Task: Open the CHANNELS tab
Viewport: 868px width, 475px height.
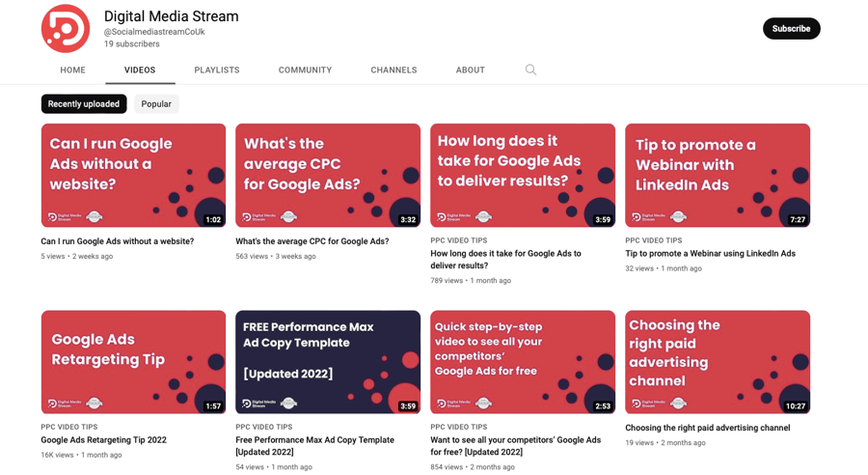Action: (x=393, y=70)
